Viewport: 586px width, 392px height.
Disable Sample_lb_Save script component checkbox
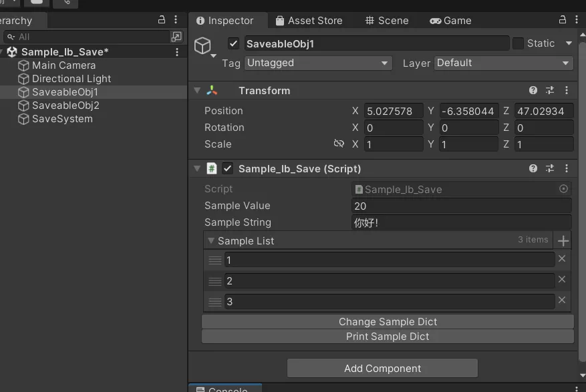[227, 168]
